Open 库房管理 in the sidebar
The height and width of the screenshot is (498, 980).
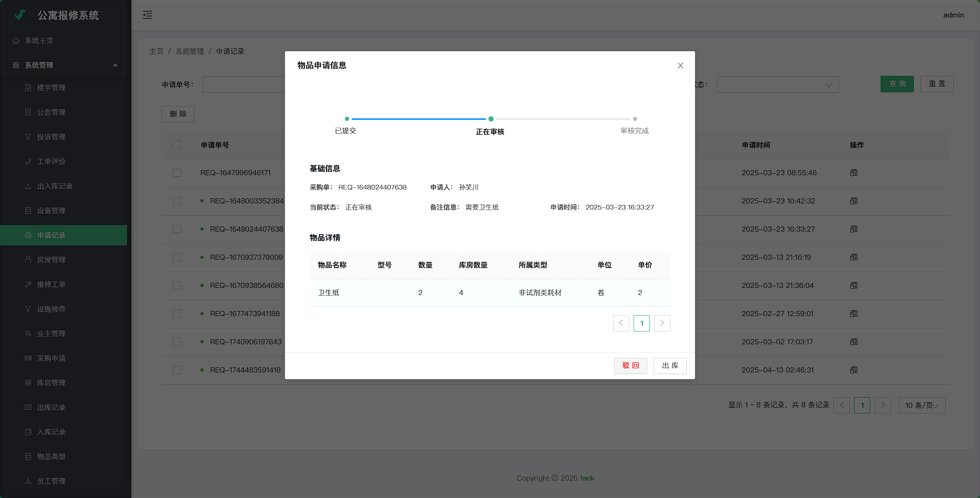[x=51, y=383]
